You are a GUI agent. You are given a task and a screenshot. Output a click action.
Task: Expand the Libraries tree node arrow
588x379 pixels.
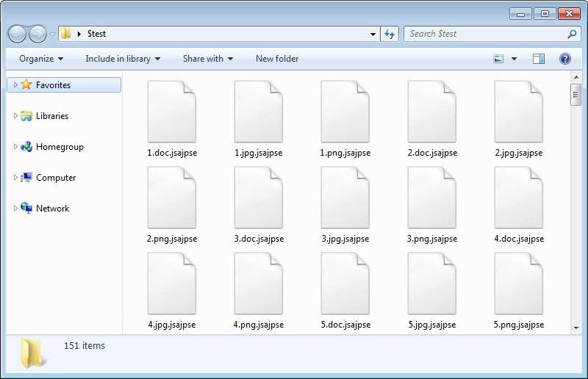15,116
